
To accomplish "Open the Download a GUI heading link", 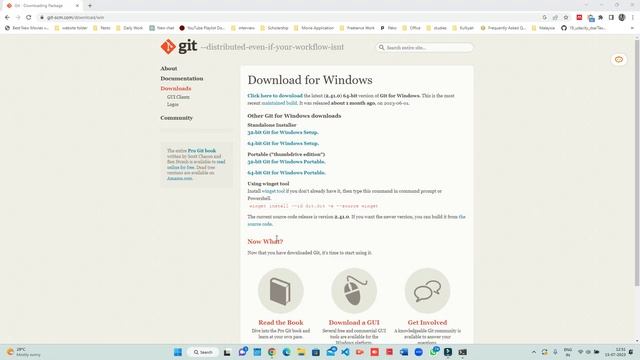I will tap(353, 322).
